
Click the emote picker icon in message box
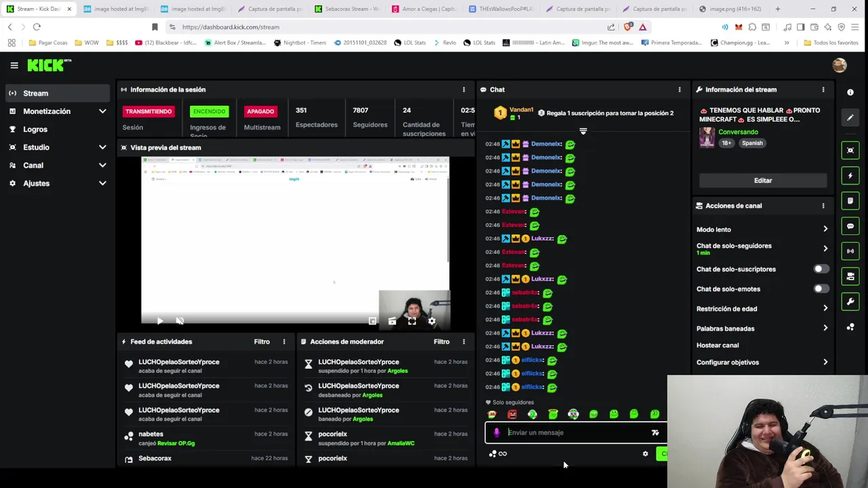pos(655,432)
